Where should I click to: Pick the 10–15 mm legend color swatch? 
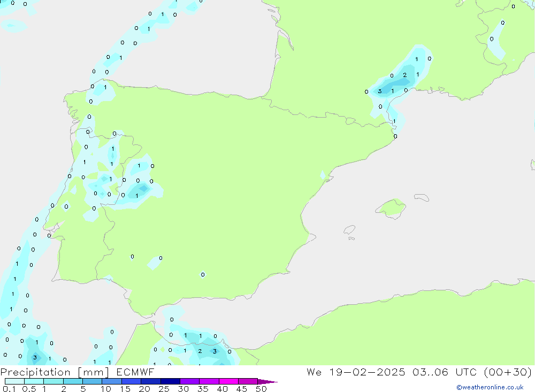[x=112, y=381]
